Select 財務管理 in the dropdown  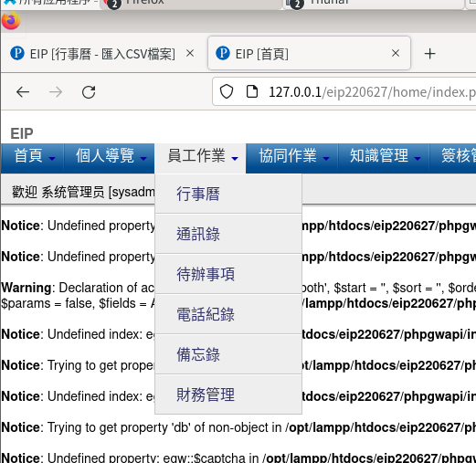tap(228, 395)
